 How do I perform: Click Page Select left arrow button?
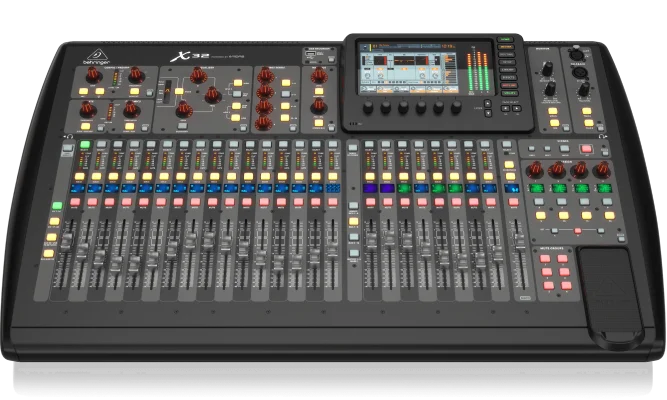pos(505,109)
